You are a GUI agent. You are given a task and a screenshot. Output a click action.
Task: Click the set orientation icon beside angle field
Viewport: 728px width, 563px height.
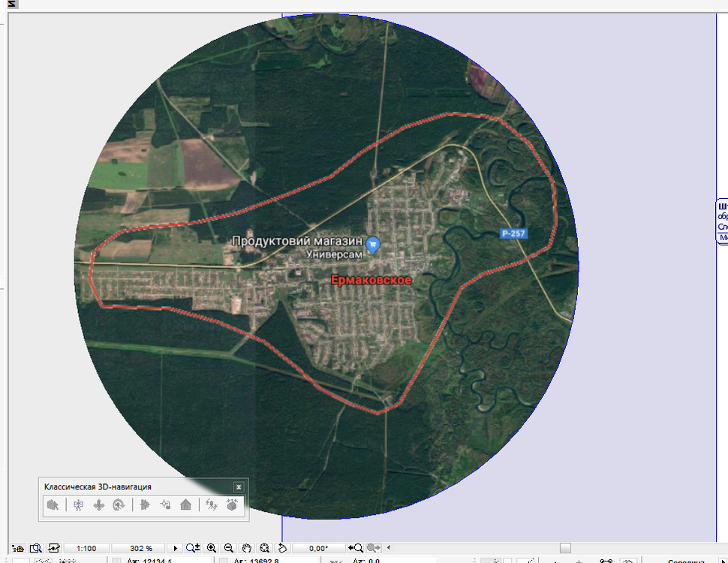coord(282,548)
